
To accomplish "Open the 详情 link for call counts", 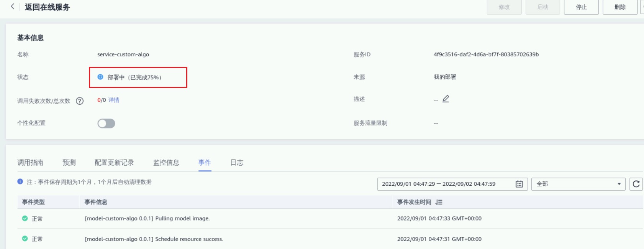I will 114,100.
